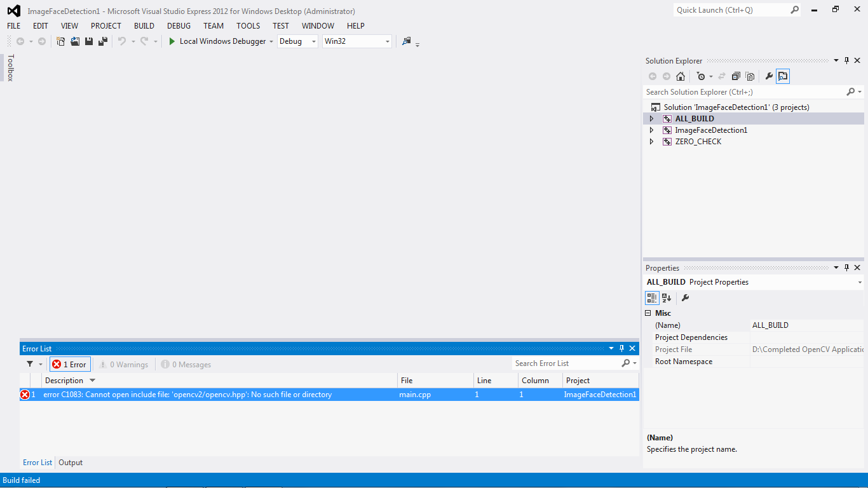Open Properties wrench icon in Solution Explorer
The height and width of the screenshot is (488, 868).
pos(769,76)
